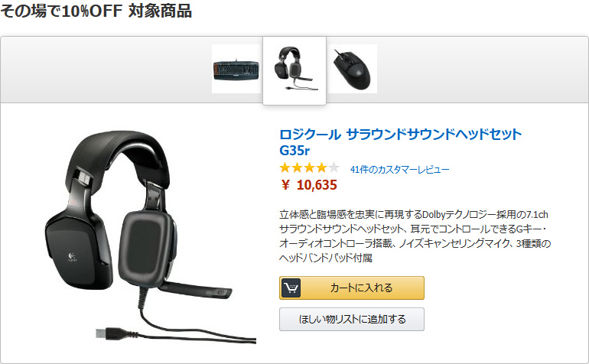Click the shopping cart icon on the button
589x364 pixels.
291,288
